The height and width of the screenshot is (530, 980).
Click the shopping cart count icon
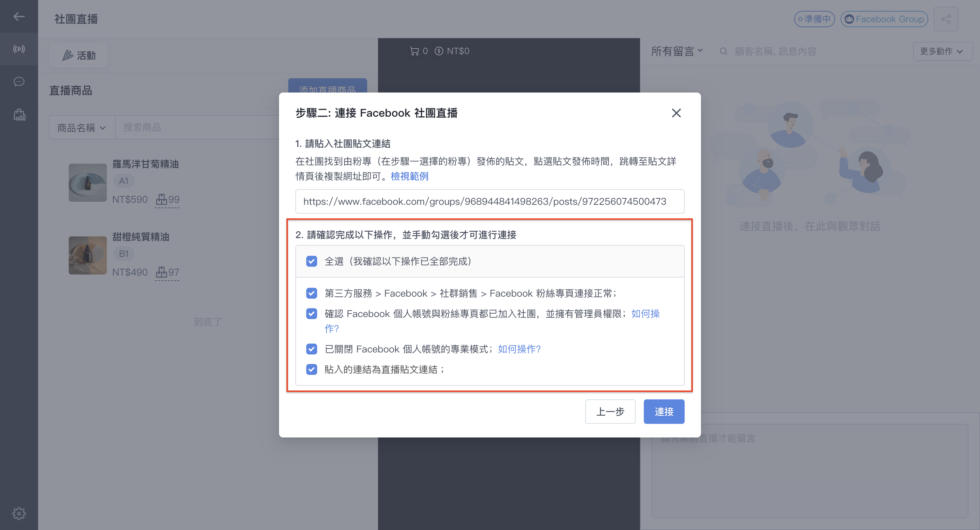414,51
